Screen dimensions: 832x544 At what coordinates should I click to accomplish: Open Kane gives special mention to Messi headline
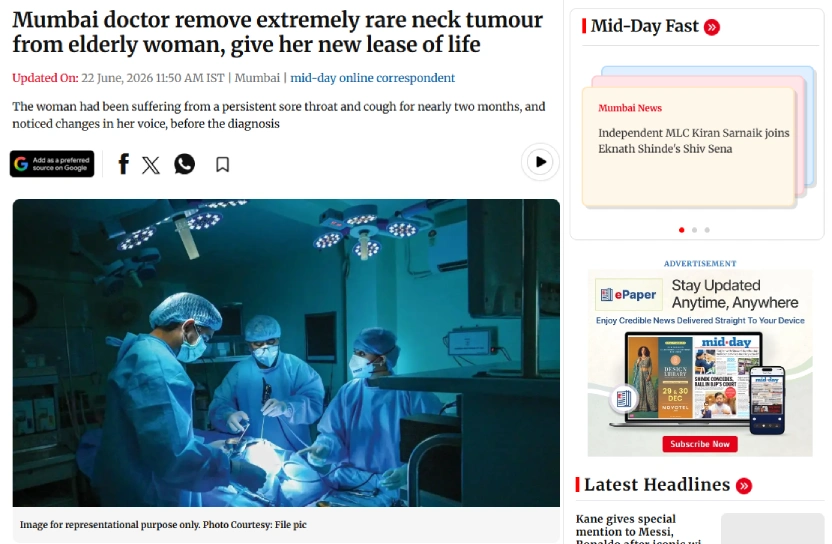click(639, 529)
